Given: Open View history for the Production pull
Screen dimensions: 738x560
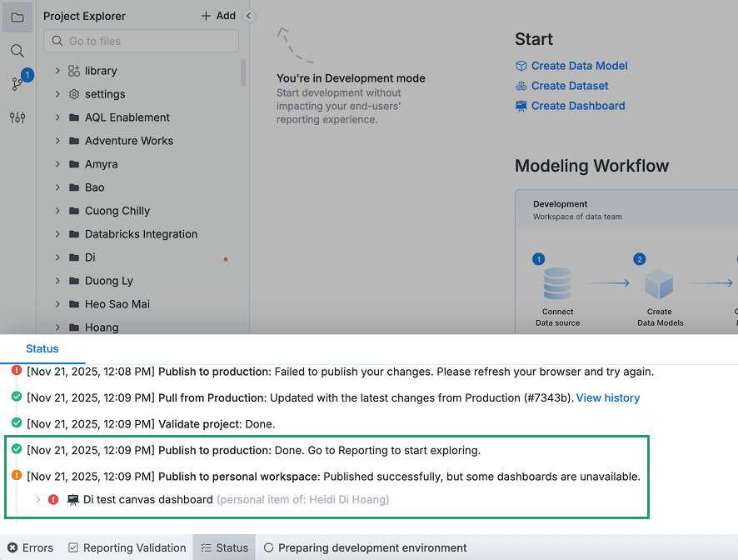Looking at the screenshot, I should tap(608, 397).
